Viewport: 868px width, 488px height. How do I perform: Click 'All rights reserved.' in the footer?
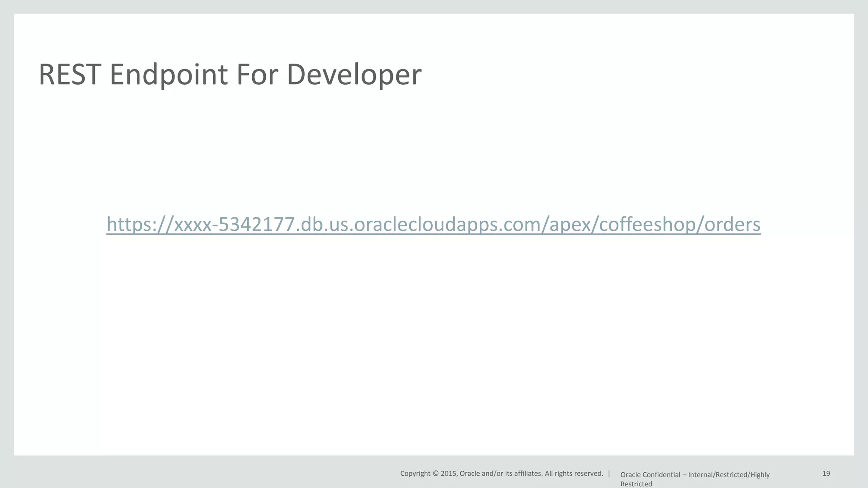coord(573,474)
